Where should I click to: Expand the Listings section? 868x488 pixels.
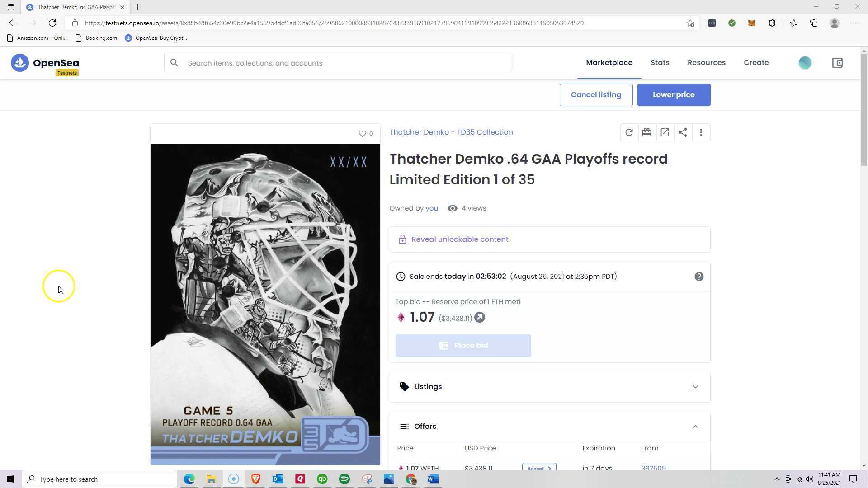tap(550, 387)
